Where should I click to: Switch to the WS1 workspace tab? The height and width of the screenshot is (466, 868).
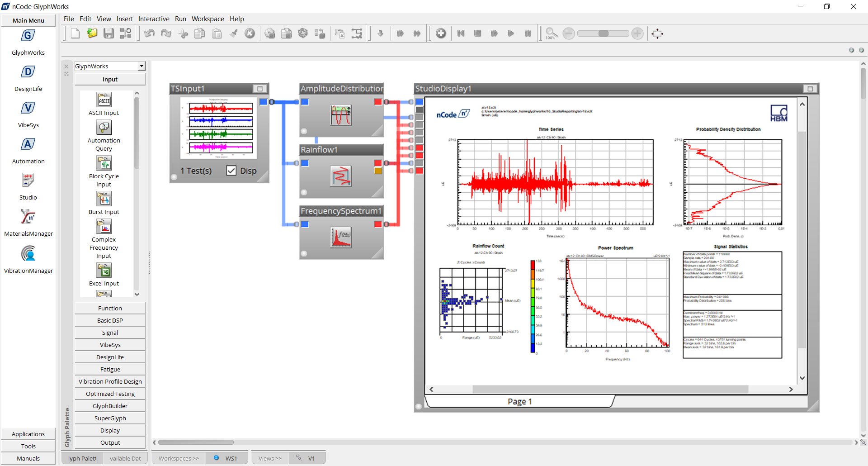pyautogui.click(x=231, y=457)
